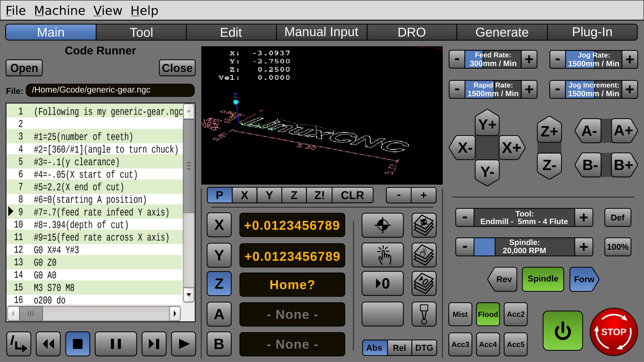Click the Close file button
Image resolution: width=644 pixels, height=362 pixels.
[177, 68]
